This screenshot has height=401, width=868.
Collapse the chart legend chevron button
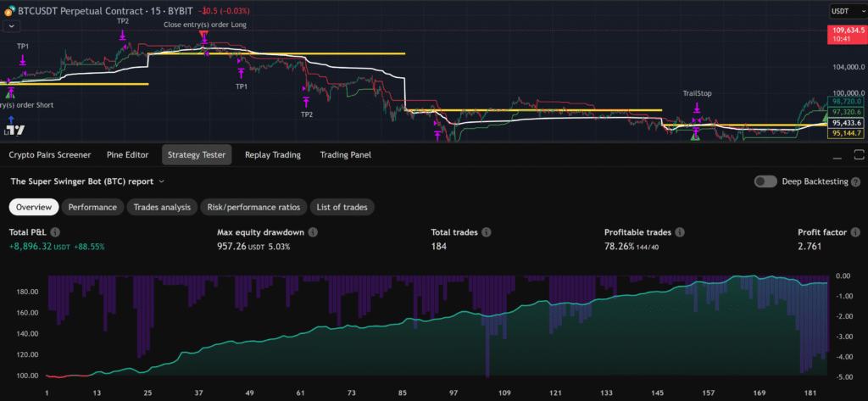click(x=12, y=25)
